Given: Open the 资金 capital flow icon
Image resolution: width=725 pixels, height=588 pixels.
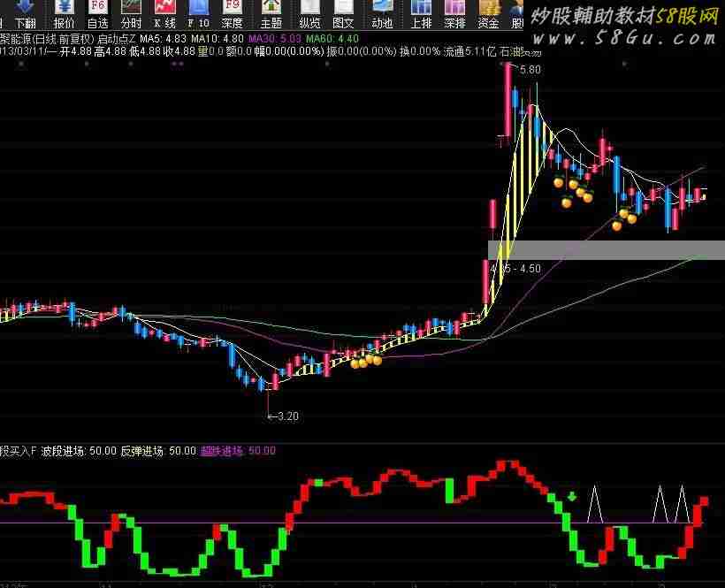Looking at the screenshot, I should [x=488, y=14].
